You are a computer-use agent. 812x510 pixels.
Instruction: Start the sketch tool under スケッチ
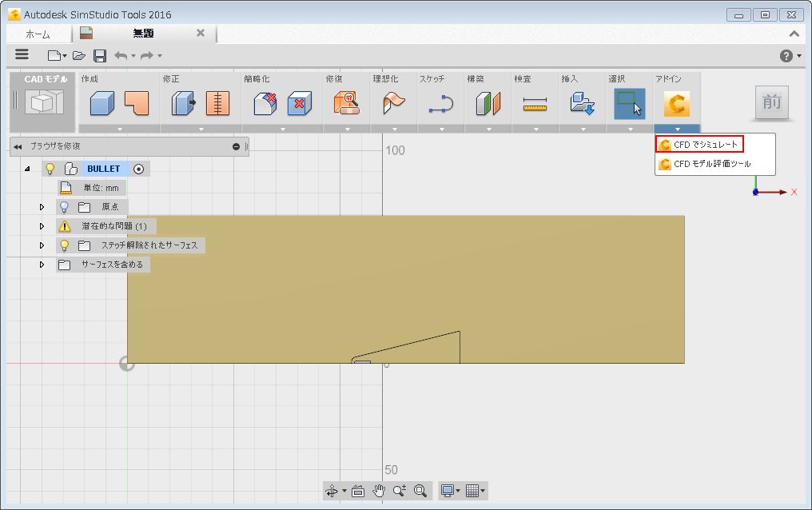click(441, 103)
